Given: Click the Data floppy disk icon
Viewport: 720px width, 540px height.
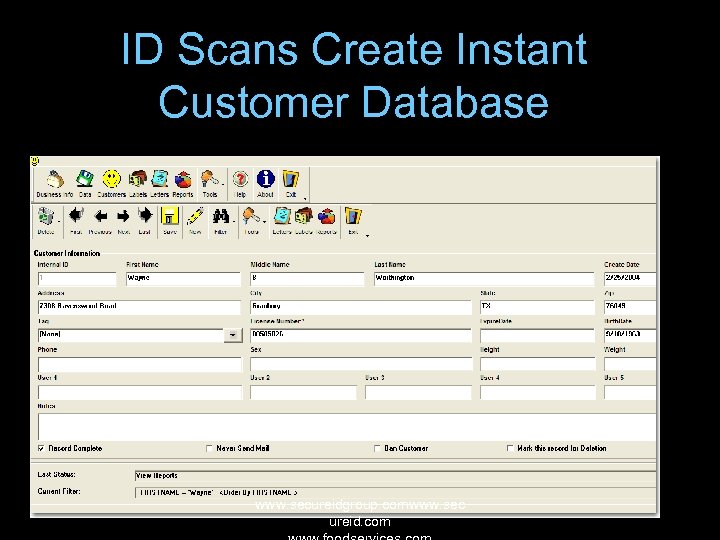Looking at the screenshot, I should 85,184.
